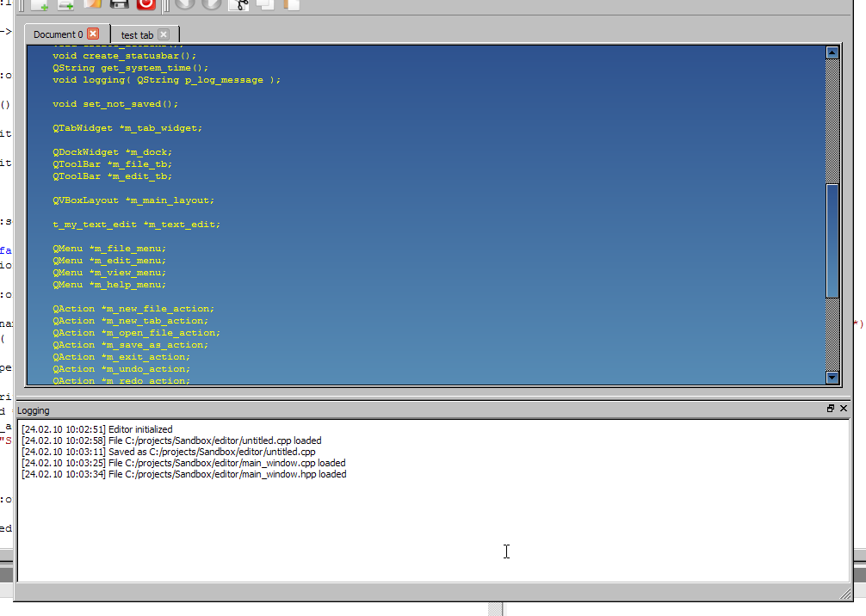The height and width of the screenshot is (616, 866).
Task: Click the 'QAction *m_exit_action;' line
Action: click(x=121, y=357)
